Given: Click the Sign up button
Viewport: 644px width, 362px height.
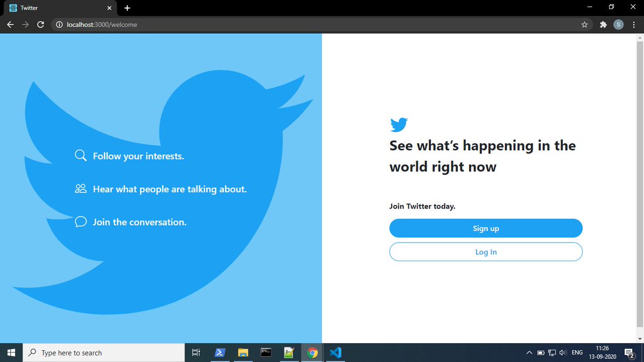Looking at the screenshot, I should coord(486,228).
